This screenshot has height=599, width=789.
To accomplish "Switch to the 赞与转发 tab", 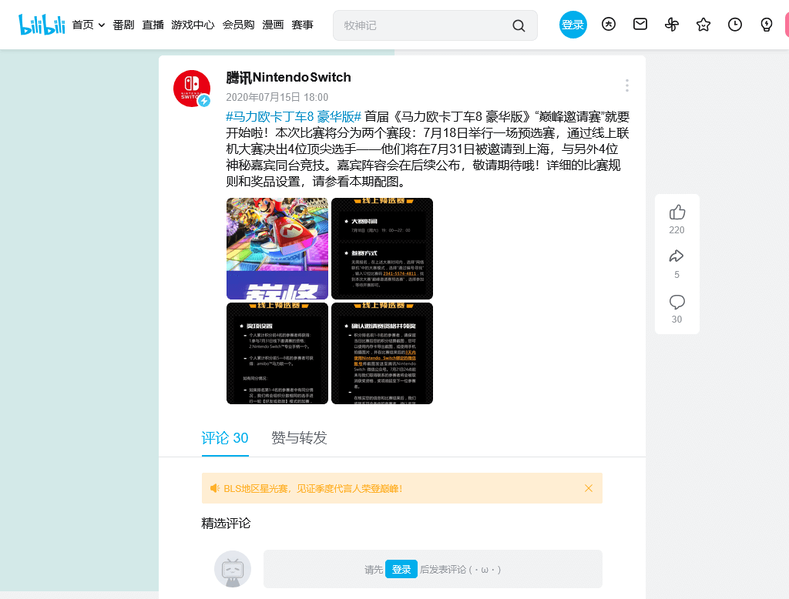I will (299, 438).
